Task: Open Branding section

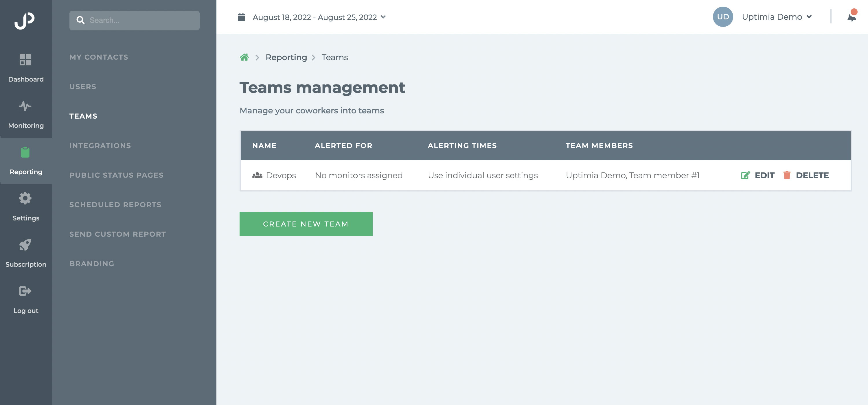Action: coord(92,264)
